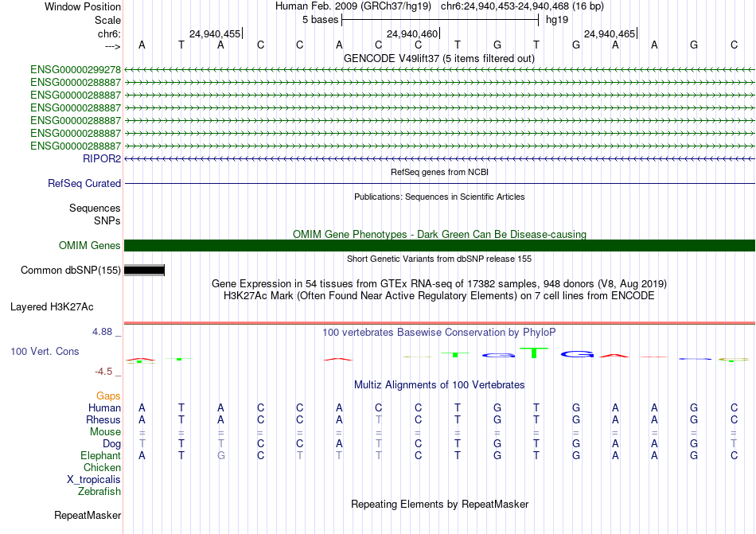This screenshot has height=534, width=756.
Task: Click the GENCODE V49lift37 track title
Action: pos(438,59)
